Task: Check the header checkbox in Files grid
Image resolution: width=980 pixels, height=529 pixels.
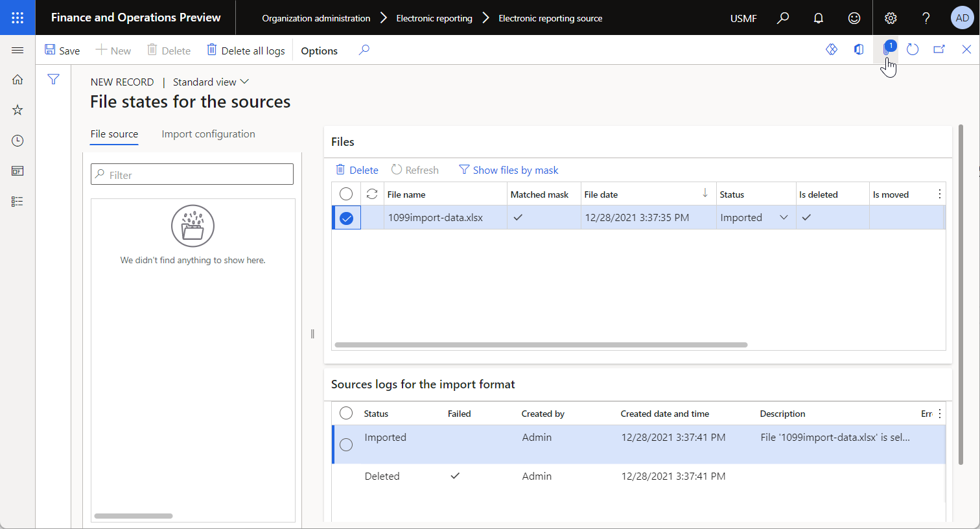Action: pos(346,193)
